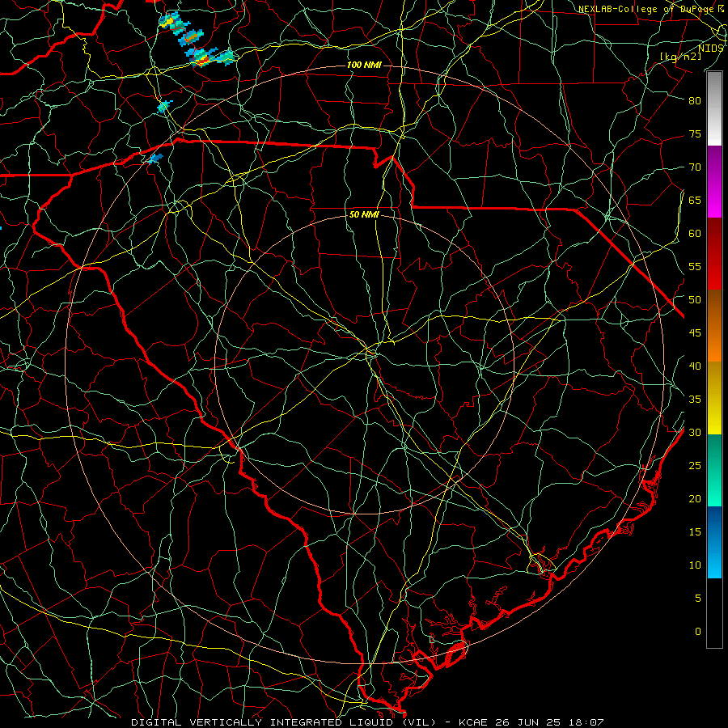Click the 25 value on the color scale
This screenshot has height=728, width=728.
coord(695,466)
